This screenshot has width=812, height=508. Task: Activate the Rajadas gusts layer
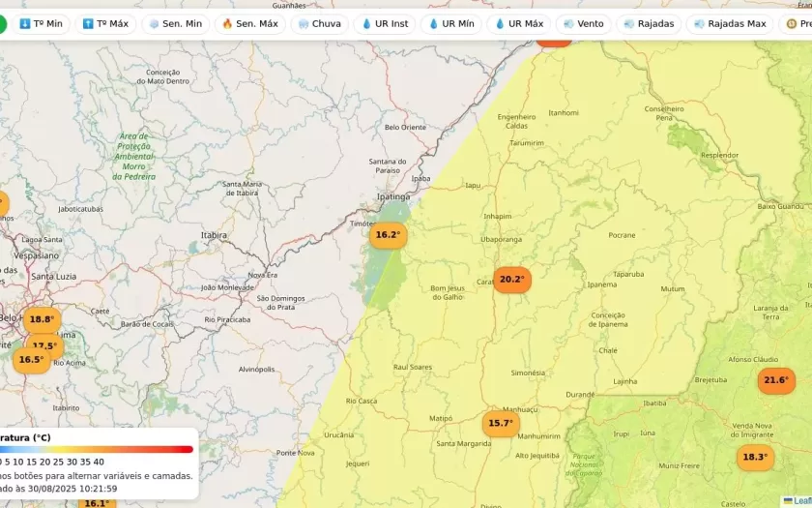coord(649,23)
